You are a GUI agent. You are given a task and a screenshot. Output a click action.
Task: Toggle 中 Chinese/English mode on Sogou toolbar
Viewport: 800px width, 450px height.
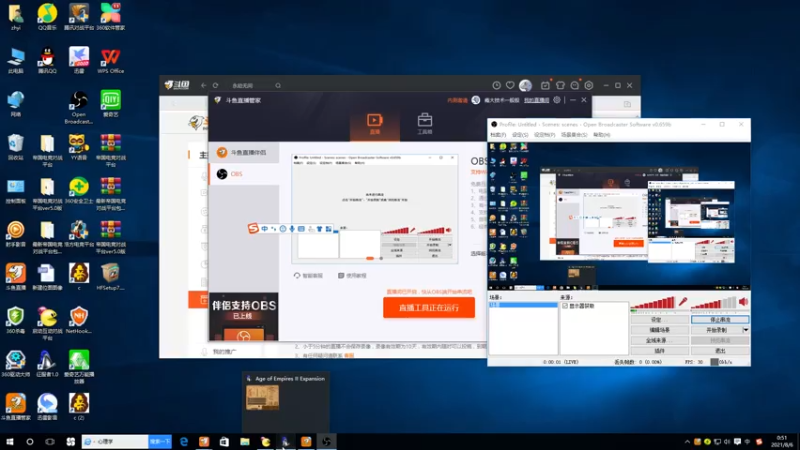pyautogui.click(x=264, y=229)
